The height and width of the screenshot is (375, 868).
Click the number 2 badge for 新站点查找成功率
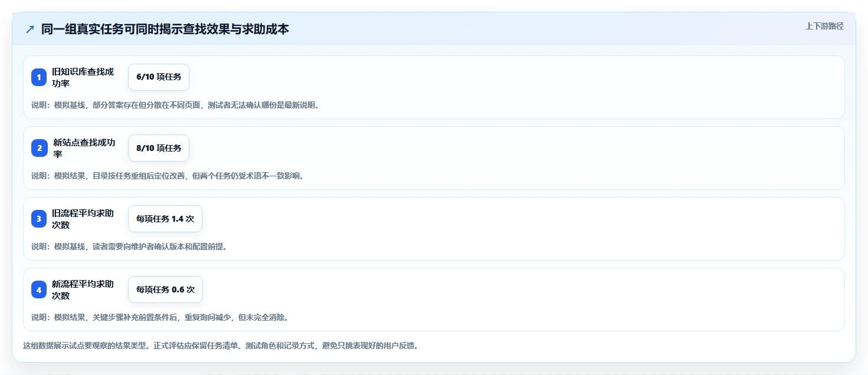click(x=39, y=148)
